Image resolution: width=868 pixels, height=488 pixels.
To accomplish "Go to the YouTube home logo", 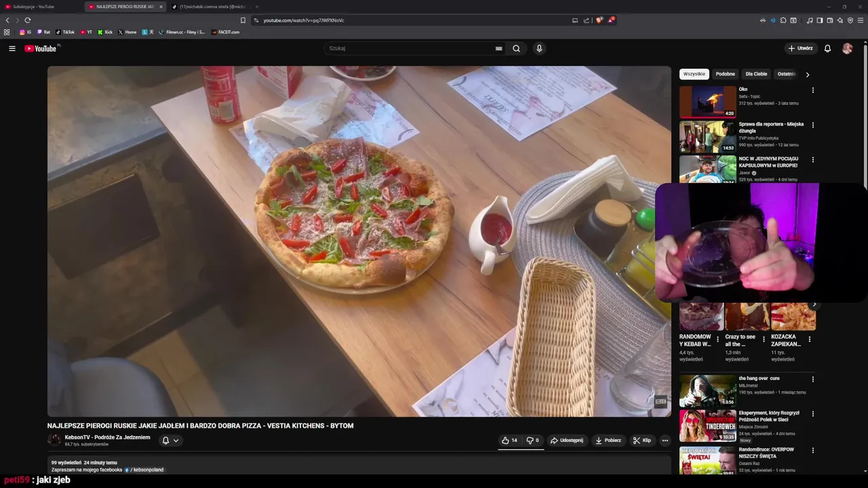I will (42, 48).
